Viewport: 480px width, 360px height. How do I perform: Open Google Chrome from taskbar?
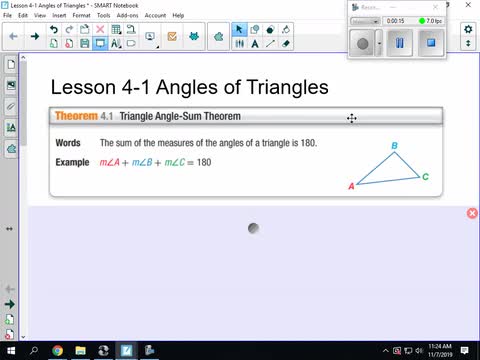click(58, 351)
